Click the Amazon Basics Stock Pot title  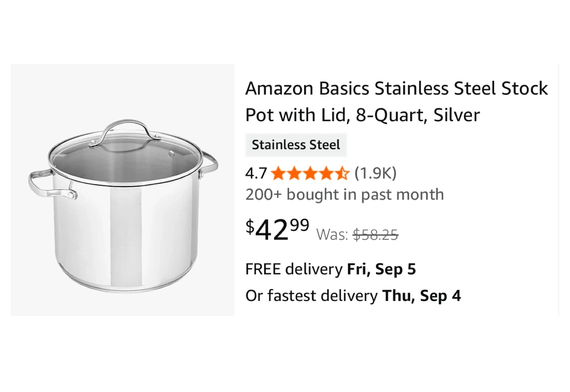tap(397, 102)
